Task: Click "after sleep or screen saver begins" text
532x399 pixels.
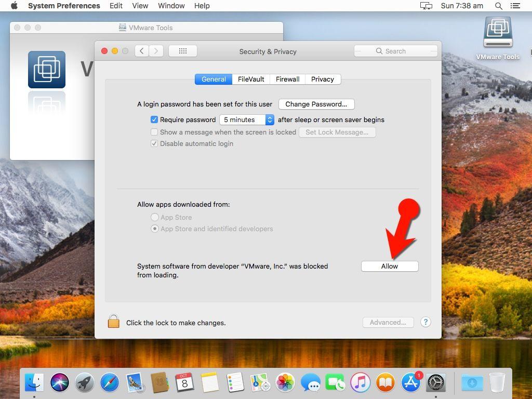Action: (x=331, y=120)
